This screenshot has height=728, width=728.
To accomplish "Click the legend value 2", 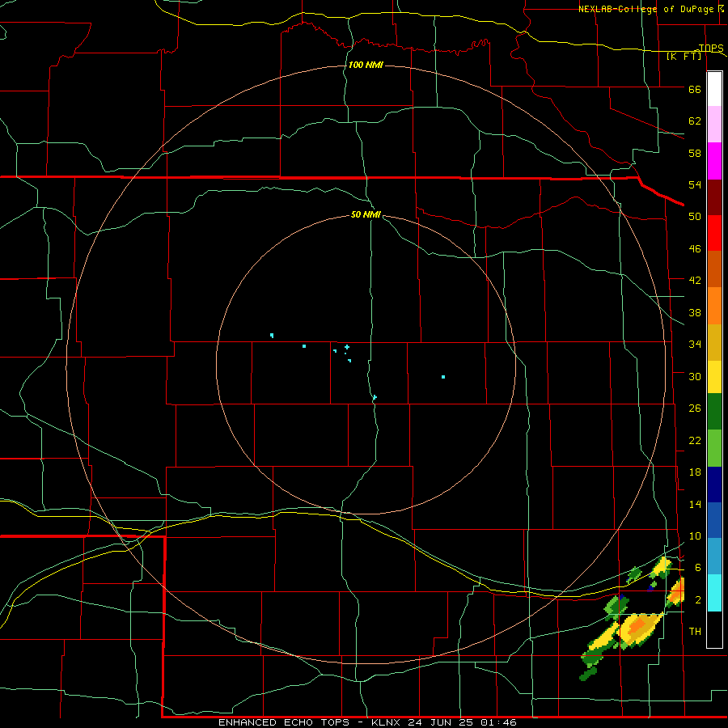I will click(x=698, y=600).
